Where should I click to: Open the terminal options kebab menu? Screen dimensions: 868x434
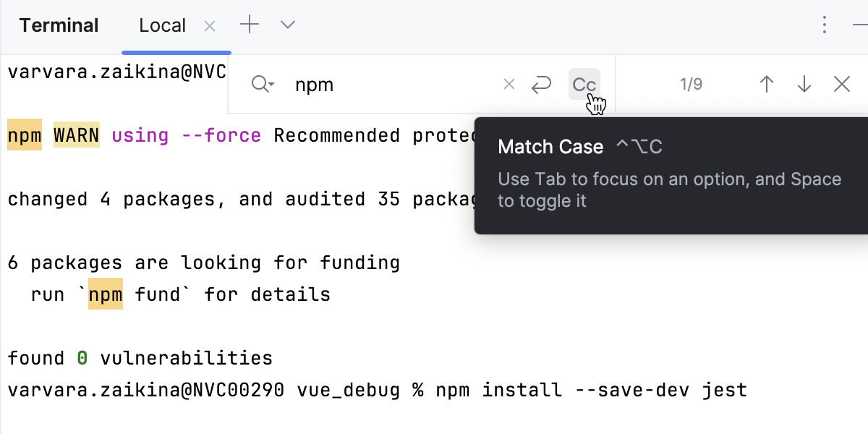[824, 25]
